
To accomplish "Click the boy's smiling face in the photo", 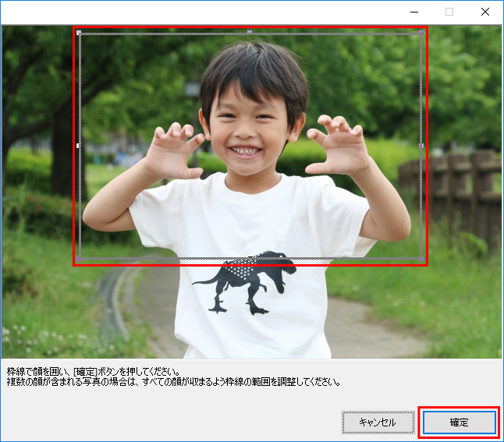I will coord(247,125).
